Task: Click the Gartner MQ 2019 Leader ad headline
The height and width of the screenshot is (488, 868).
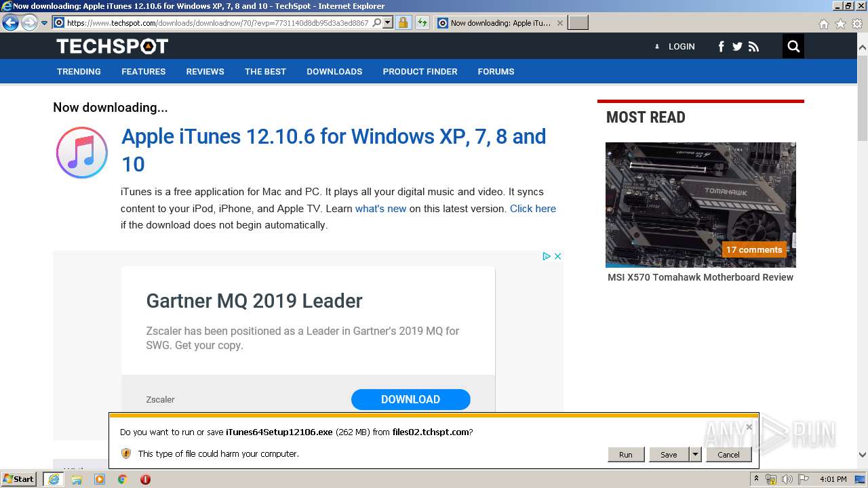Action: [254, 301]
